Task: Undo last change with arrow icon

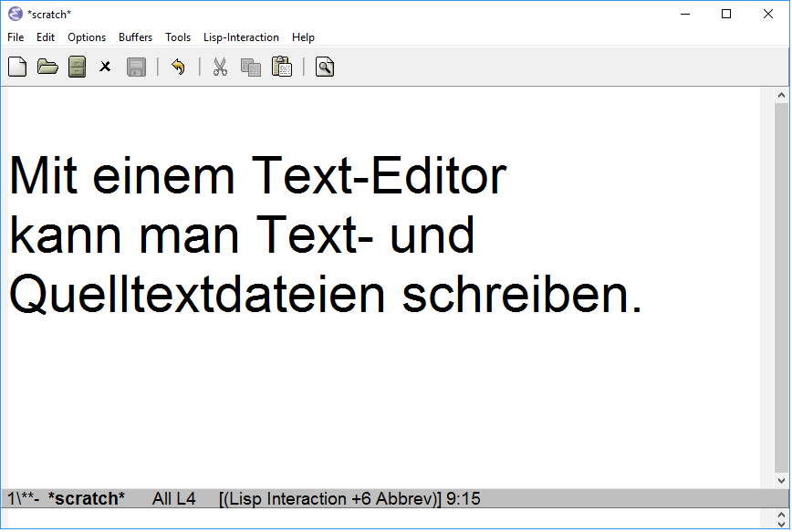Action: coord(178,67)
